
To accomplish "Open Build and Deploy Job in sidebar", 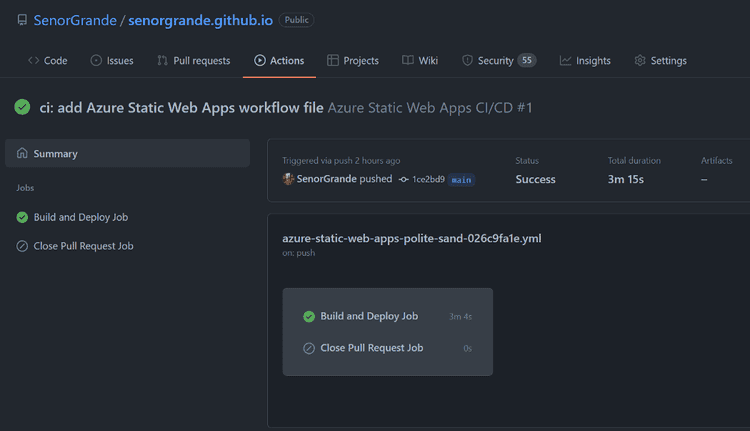I will click(81, 217).
